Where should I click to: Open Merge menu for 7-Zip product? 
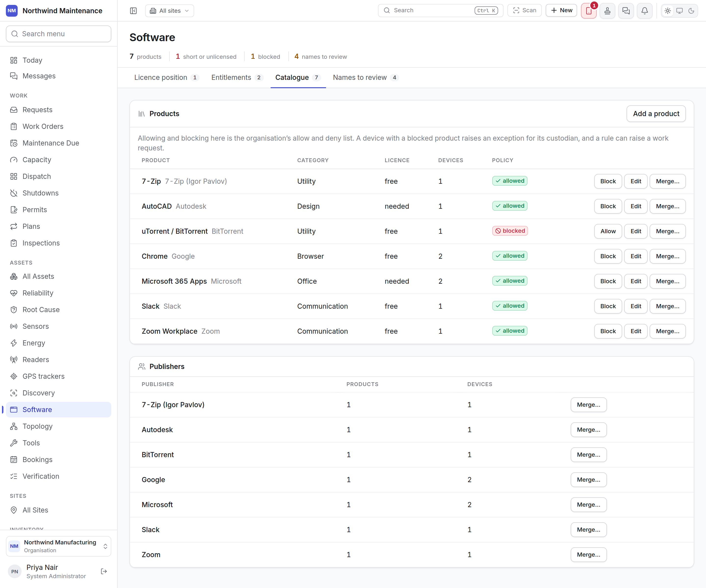point(667,181)
